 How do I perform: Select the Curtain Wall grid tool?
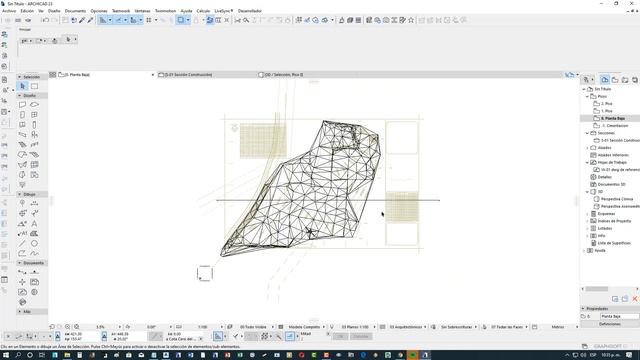(34, 165)
